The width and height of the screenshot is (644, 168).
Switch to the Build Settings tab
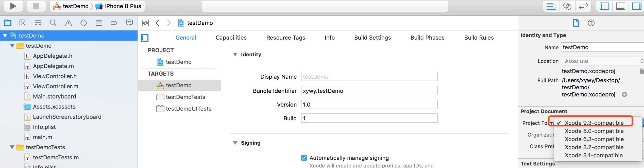pyautogui.click(x=372, y=38)
